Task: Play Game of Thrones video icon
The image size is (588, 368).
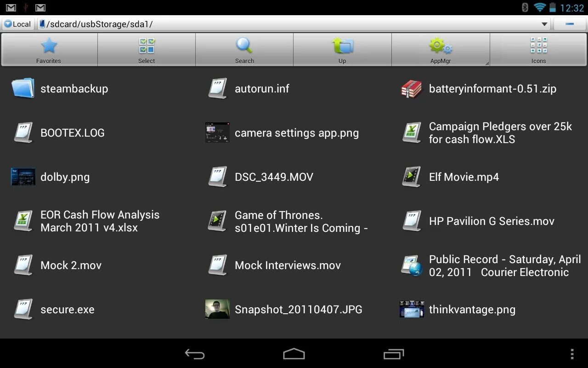Action: (x=217, y=221)
